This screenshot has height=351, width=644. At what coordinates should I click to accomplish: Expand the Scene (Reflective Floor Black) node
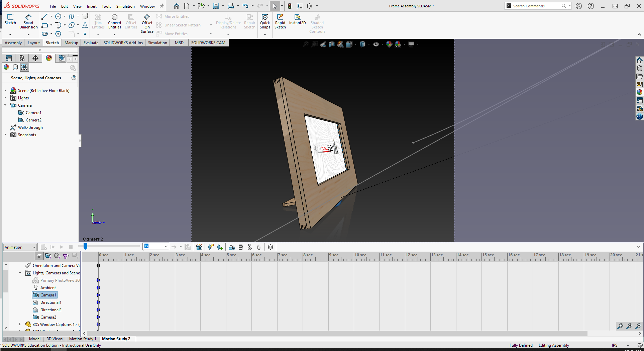coord(5,90)
